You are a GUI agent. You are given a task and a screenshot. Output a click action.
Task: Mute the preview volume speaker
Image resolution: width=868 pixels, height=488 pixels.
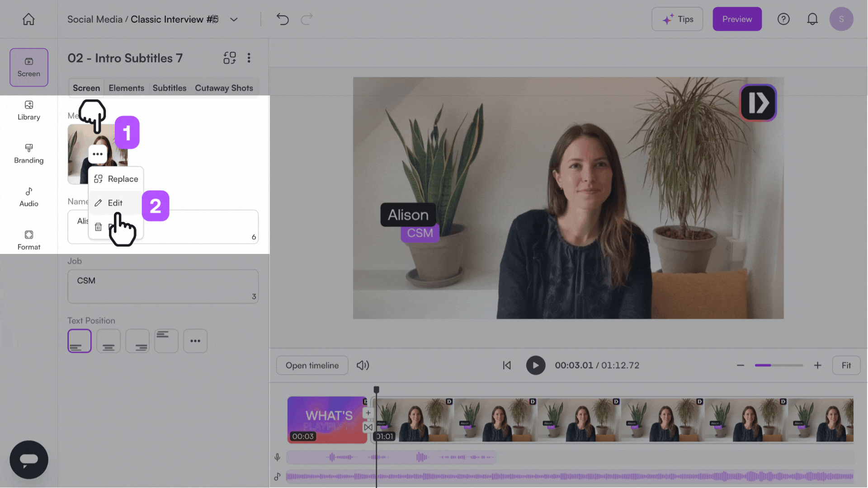[363, 365]
